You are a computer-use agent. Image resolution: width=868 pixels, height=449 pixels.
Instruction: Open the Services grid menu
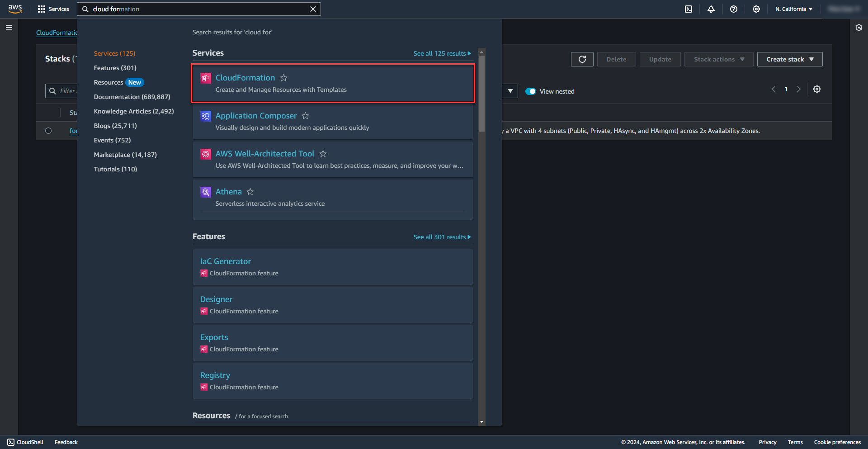pyautogui.click(x=53, y=9)
